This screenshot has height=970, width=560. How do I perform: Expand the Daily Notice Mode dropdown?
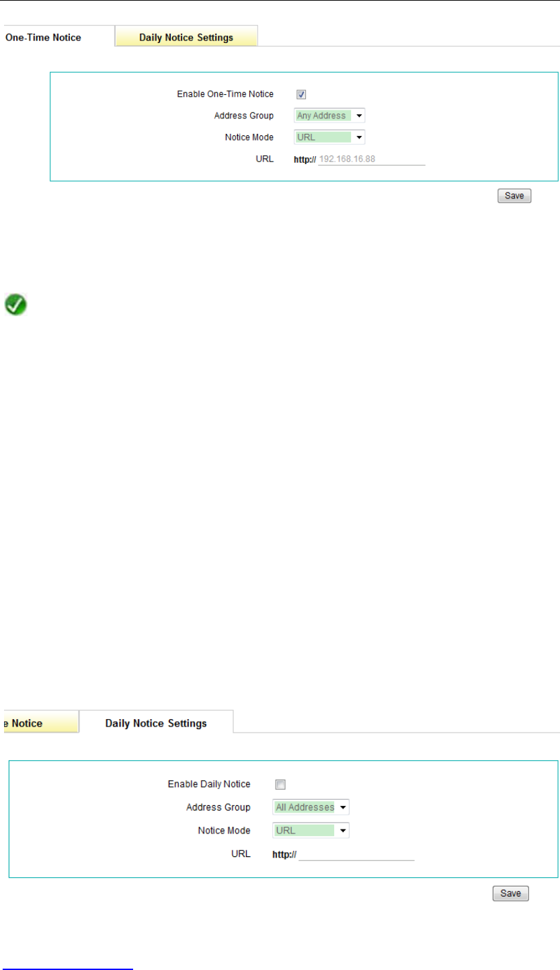[311, 831]
